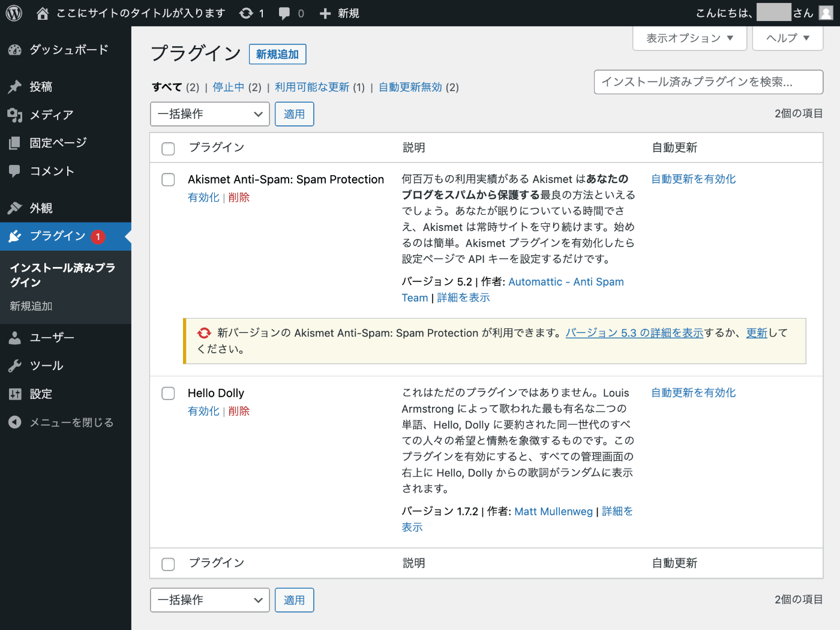The image size is (840, 630).
Task: Open the 固定ページ menu
Action: (x=65, y=143)
